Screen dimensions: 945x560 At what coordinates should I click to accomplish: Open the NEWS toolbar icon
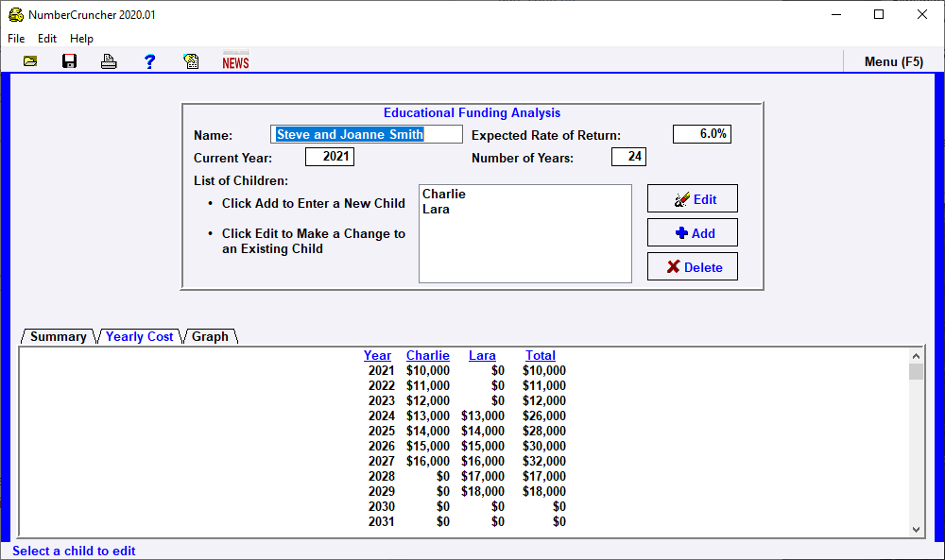click(235, 60)
